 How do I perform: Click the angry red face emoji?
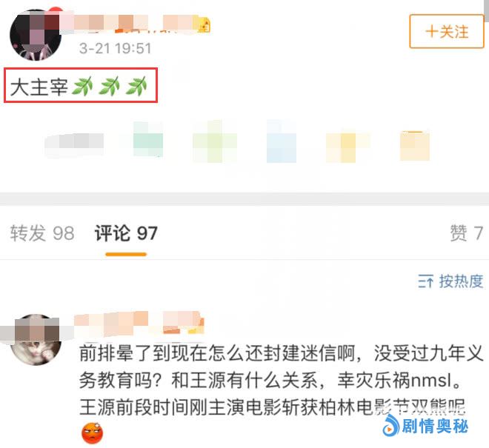93,433
